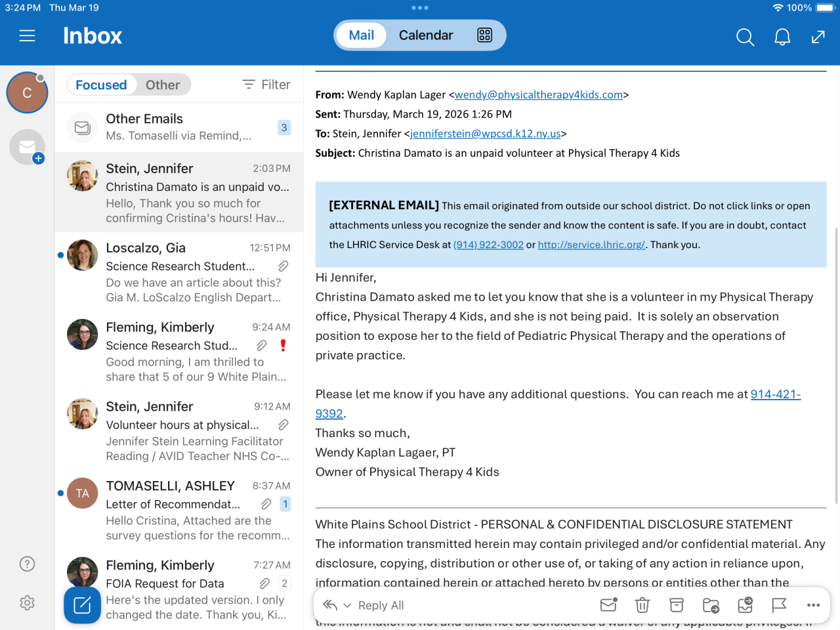
Task: Tap the (914) 922-3002 phone link
Action: (x=488, y=245)
